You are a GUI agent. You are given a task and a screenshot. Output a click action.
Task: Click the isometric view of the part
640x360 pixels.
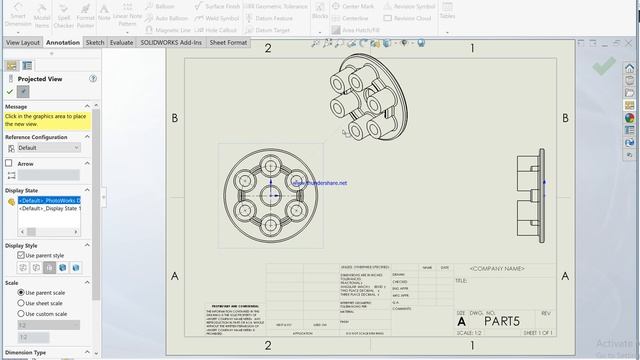tap(368, 98)
